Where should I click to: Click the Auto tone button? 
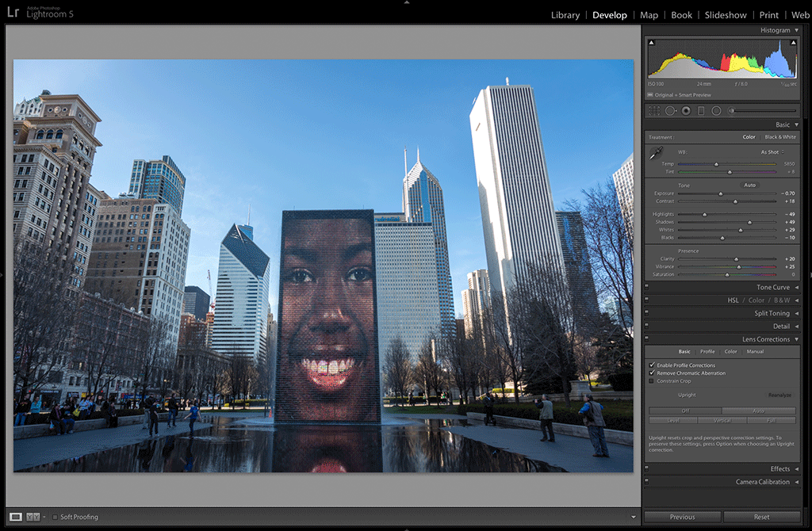750,185
